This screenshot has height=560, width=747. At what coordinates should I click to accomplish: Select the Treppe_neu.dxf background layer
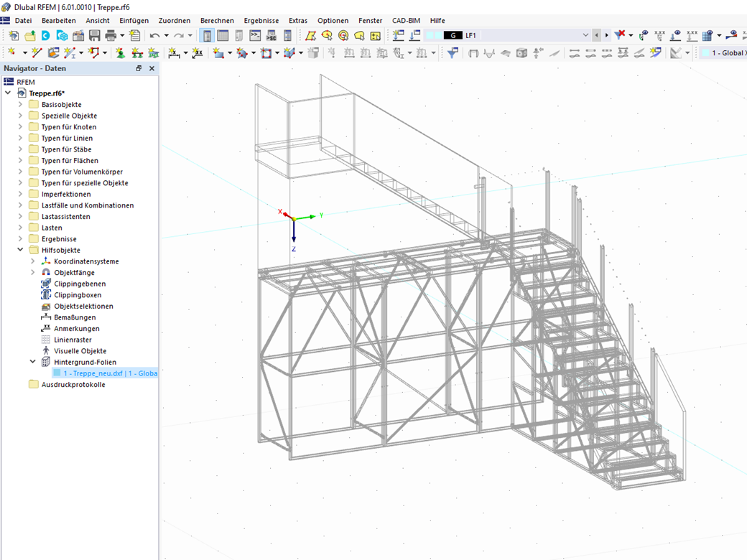[x=105, y=373]
